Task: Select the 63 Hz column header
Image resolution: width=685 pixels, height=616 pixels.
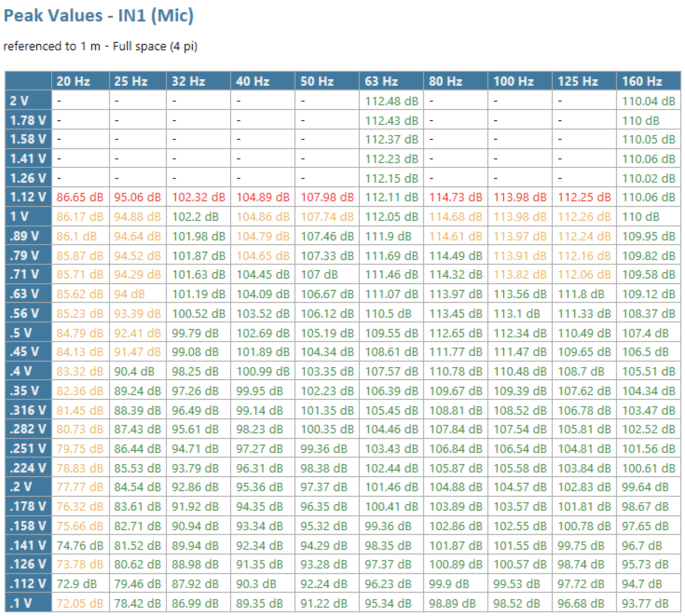Action: click(391, 81)
